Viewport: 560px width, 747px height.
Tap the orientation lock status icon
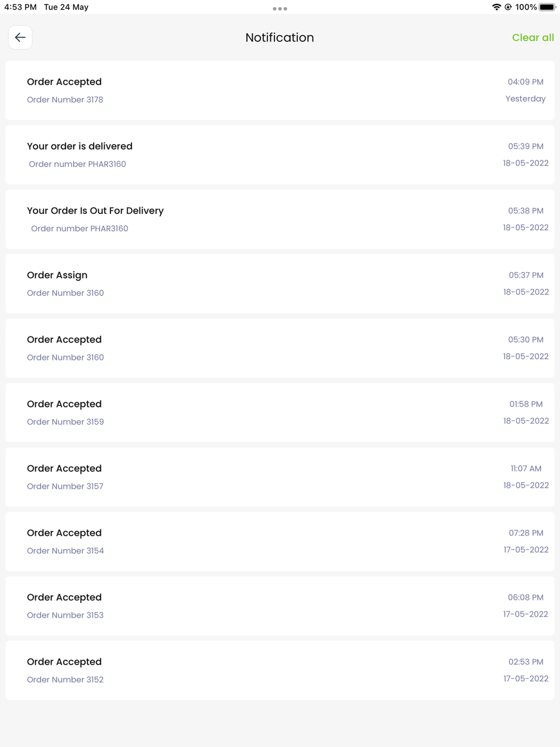(x=508, y=7)
